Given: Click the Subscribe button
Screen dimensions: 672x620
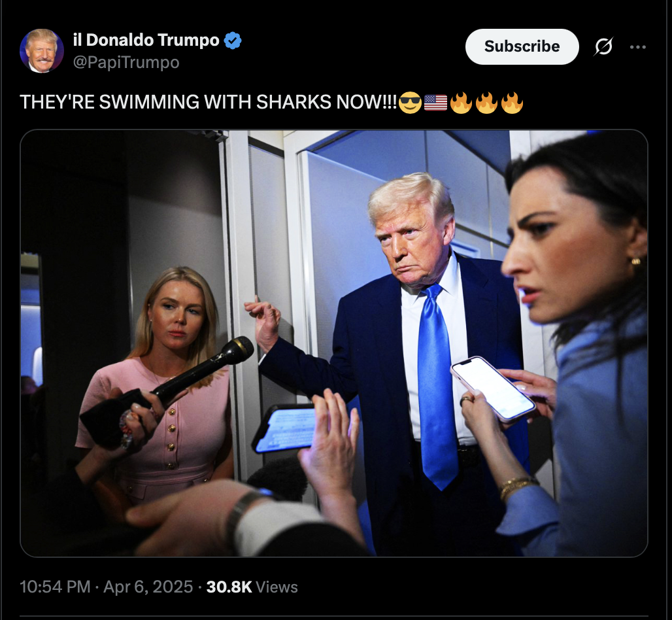Looking at the screenshot, I should (522, 46).
